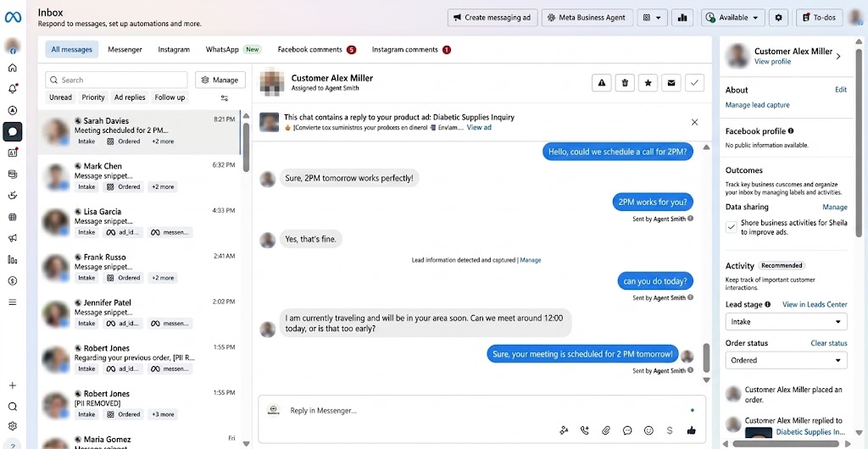Mark conversation unread with envelope icon

pos(671,83)
